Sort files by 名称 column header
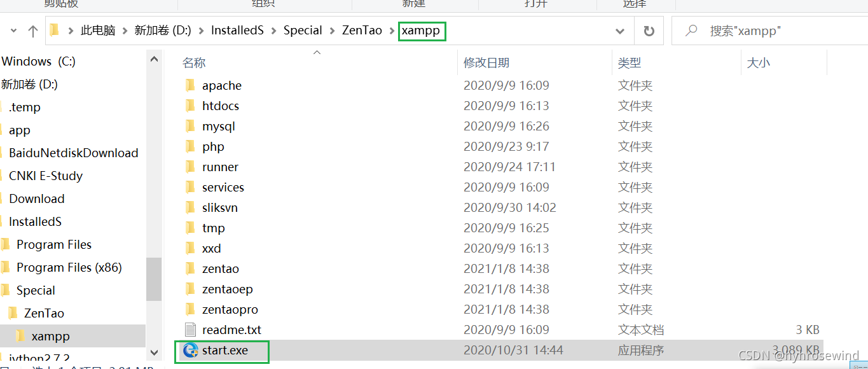The height and width of the screenshot is (369, 868). click(194, 62)
